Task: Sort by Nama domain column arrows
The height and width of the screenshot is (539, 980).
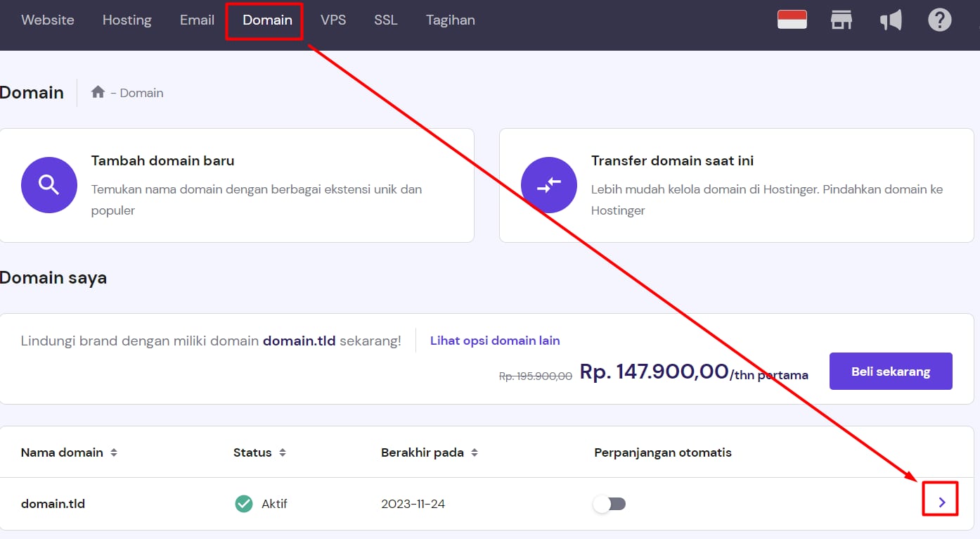Action: point(114,452)
